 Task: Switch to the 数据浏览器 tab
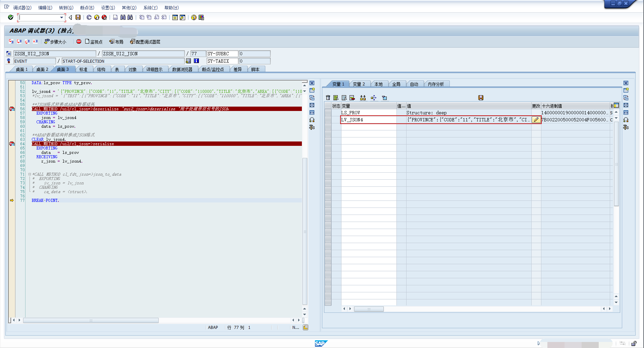182,69
